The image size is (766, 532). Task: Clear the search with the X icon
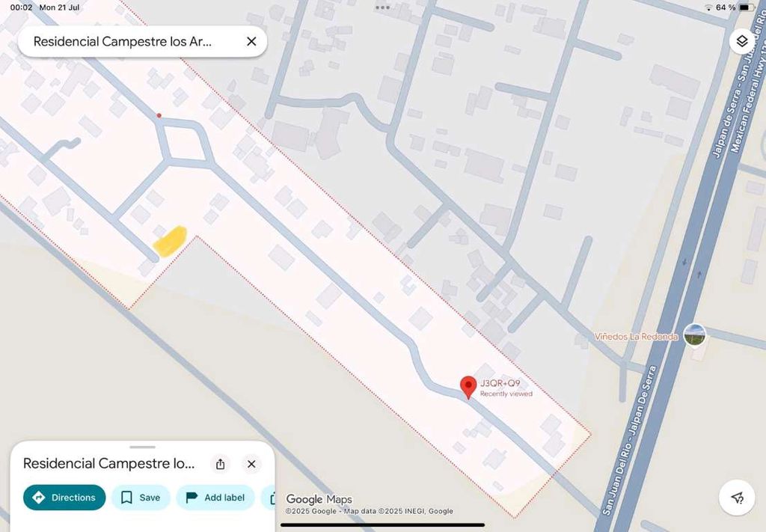[251, 42]
